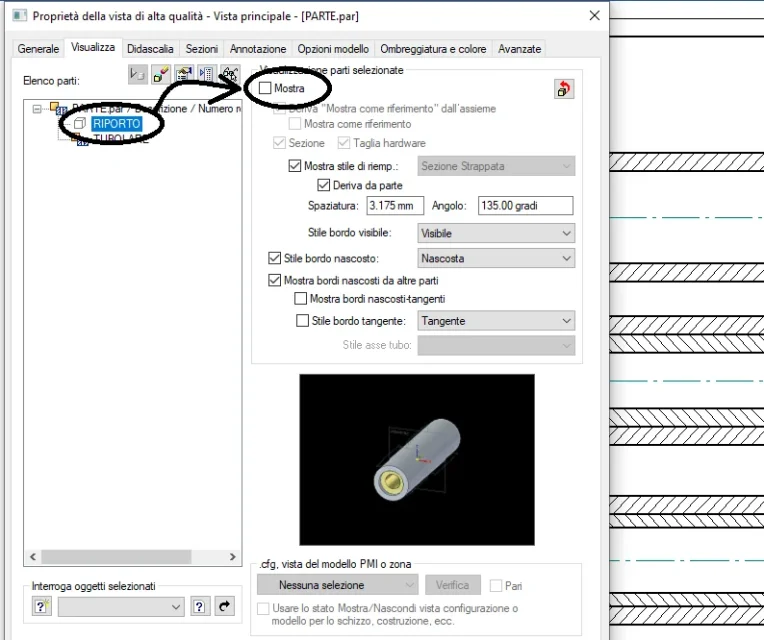Screen dimensions: 764x640
Task: Toggle the Sezione checkbox
Action: (x=279, y=143)
